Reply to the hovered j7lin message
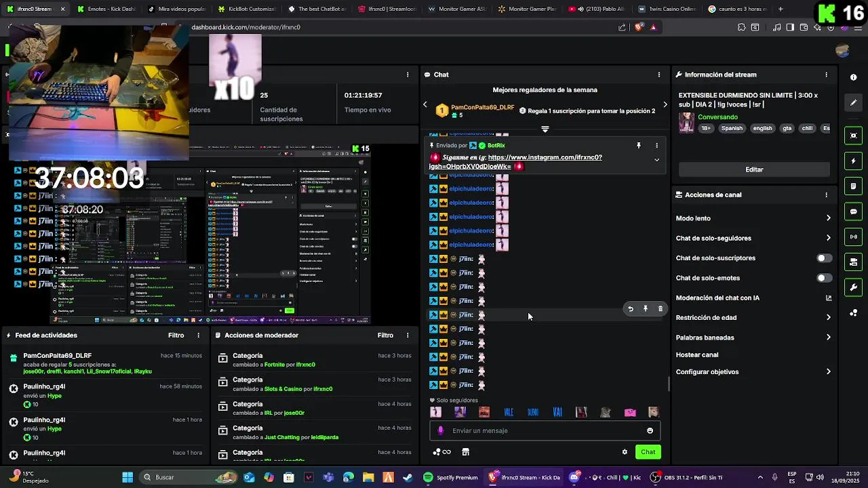 click(x=631, y=309)
